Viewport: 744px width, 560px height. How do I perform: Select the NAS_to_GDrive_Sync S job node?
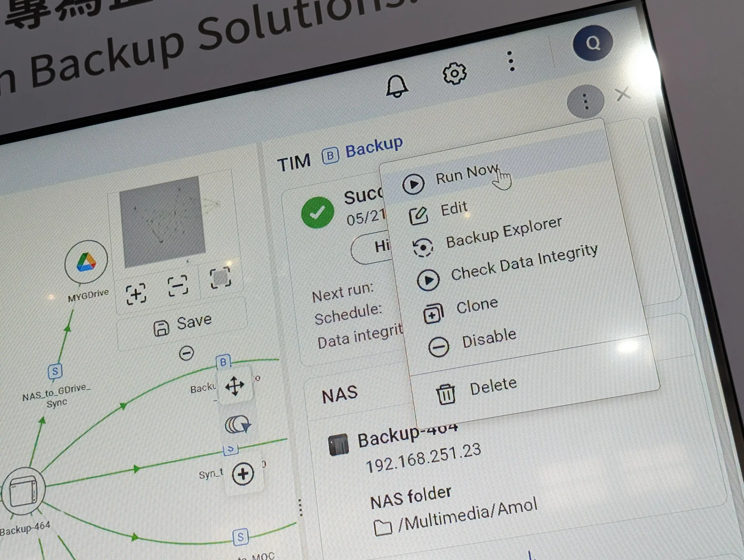pyautogui.click(x=55, y=371)
